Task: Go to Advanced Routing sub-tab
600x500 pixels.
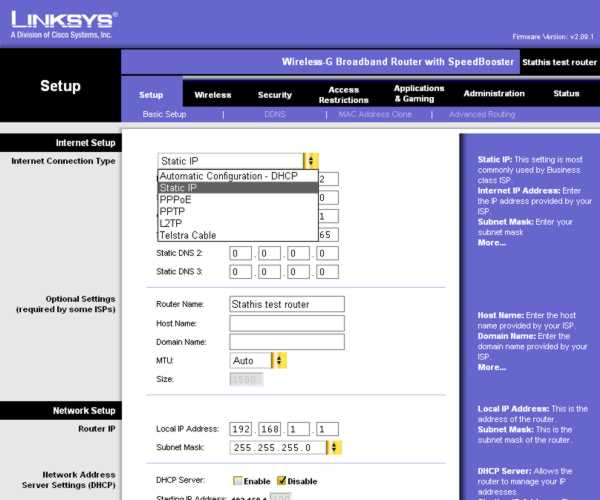Action: 482,114
